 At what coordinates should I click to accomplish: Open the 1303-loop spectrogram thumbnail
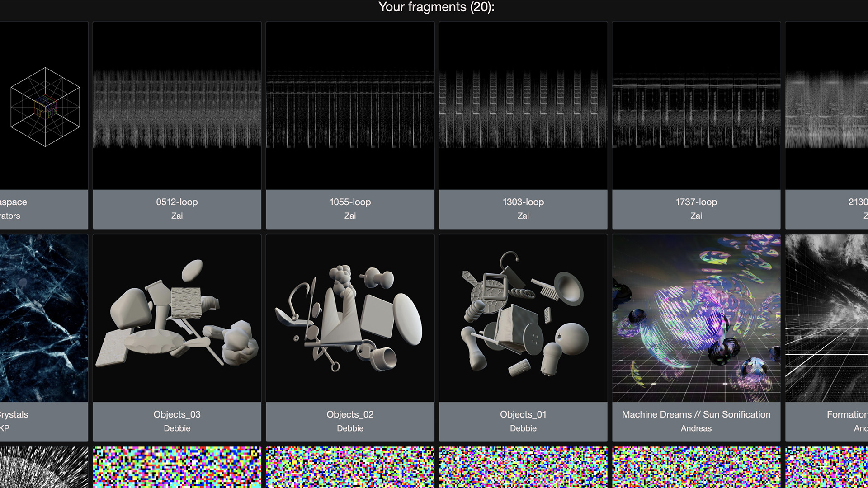point(523,106)
